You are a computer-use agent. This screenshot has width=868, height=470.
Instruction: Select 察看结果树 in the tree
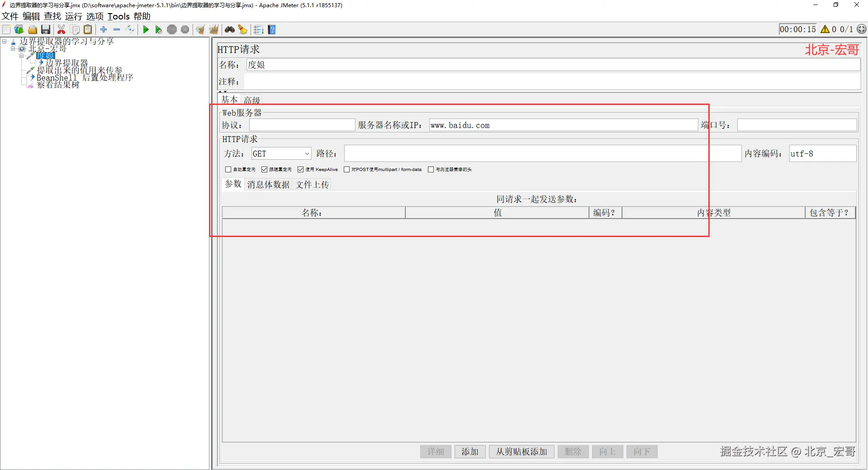[58, 85]
